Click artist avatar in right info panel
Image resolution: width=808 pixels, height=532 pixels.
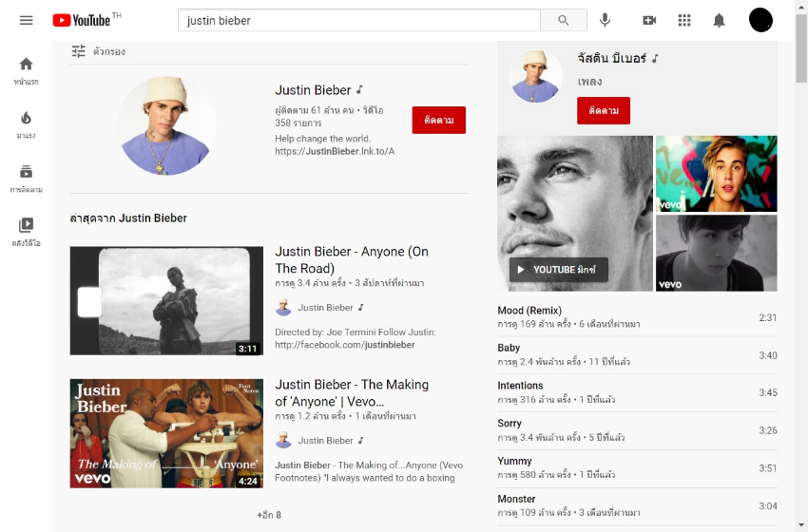[x=536, y=76]
